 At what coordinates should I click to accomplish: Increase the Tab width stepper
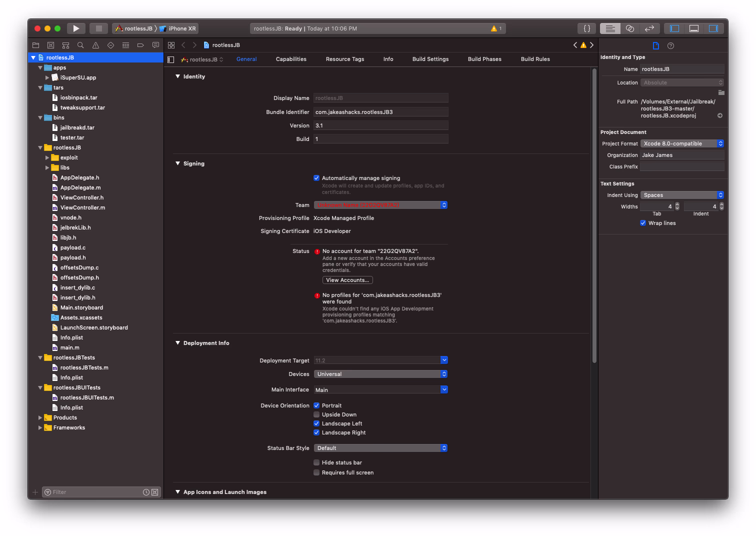point(677,204)
